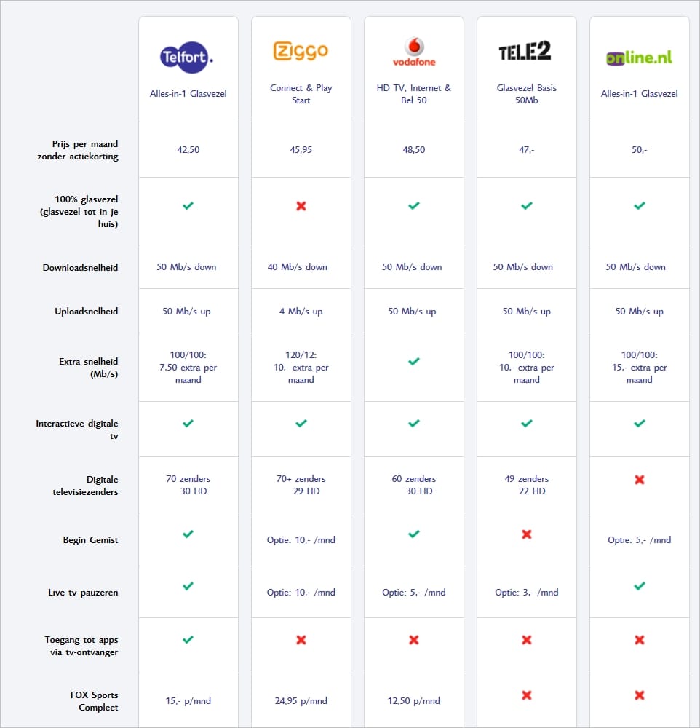This screenshot has height=728, width=700.
Task: Click Vodafone's FOX Sports price 12,50 p/mnd
Action: [413, 701]
